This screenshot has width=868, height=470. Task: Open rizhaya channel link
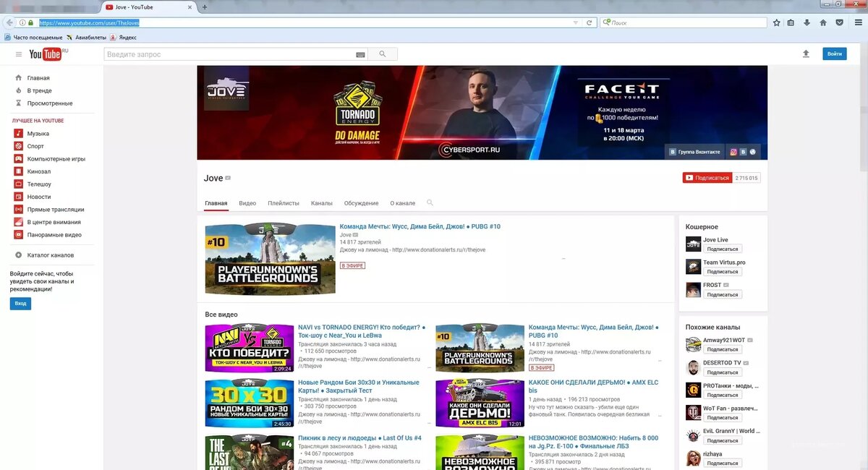pyautogui.click(x=714, y=454)
